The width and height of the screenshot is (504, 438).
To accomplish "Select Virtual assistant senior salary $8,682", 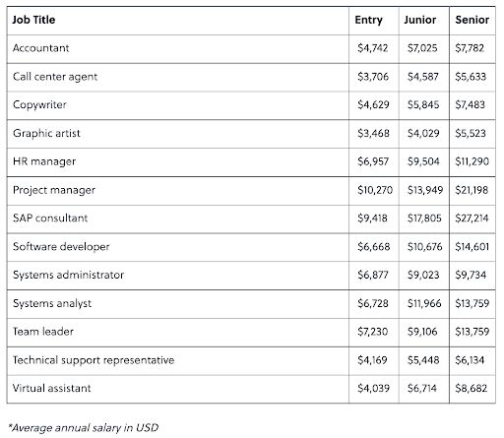I will point(472,389).
